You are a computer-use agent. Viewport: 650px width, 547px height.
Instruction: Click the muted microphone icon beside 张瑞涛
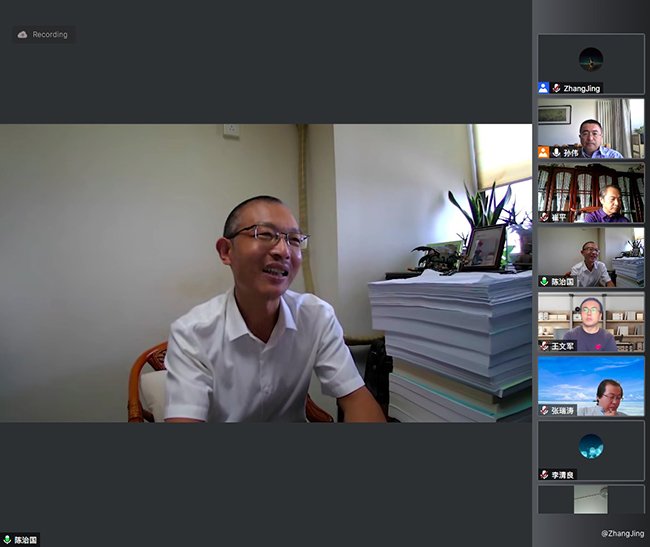544,410
